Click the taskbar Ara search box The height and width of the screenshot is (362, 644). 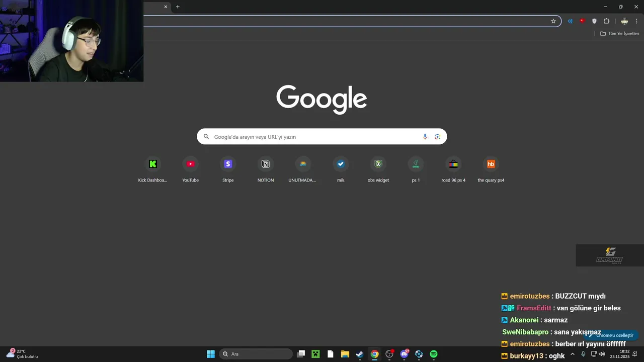click(x=256, y=354)
